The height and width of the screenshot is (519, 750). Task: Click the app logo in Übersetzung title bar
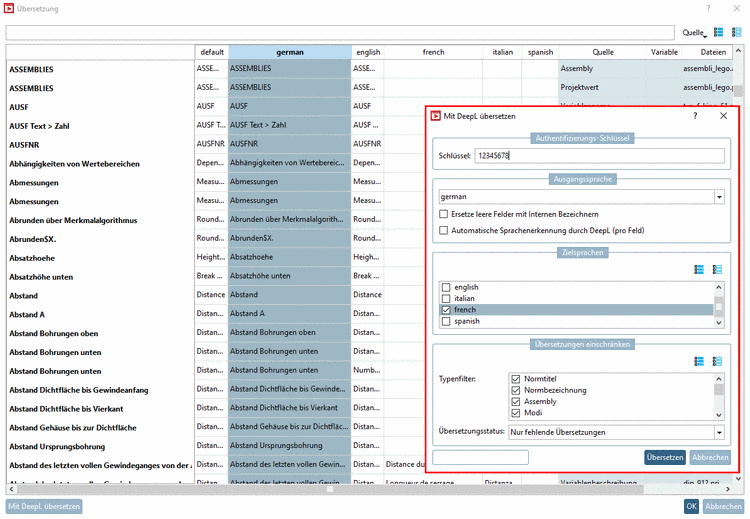9,8
